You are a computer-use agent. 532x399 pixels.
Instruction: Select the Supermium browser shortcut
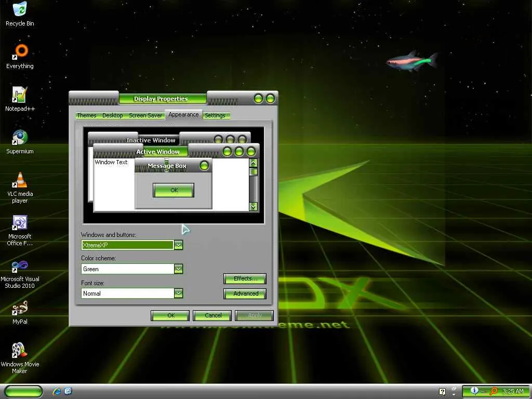click(x=20, y=141)
